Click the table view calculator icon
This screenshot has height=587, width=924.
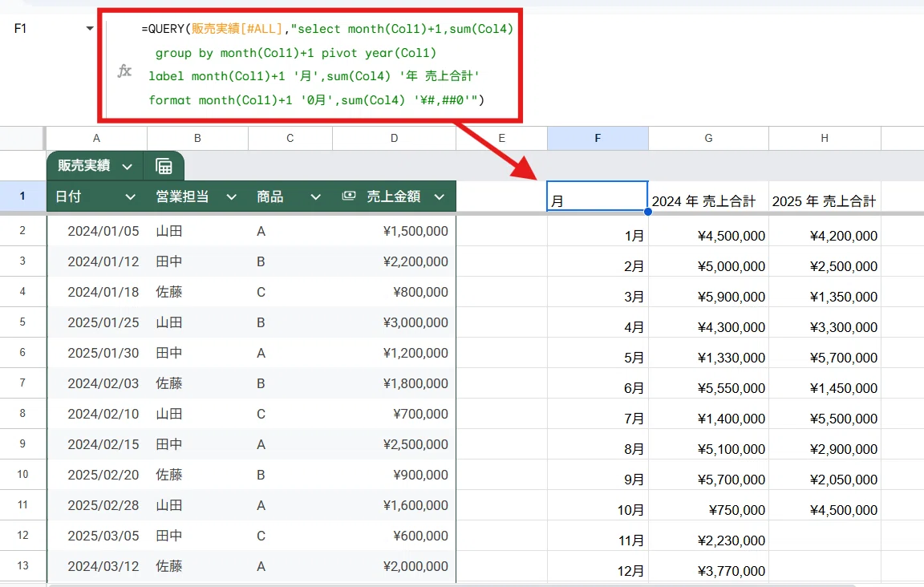point(164,166)
